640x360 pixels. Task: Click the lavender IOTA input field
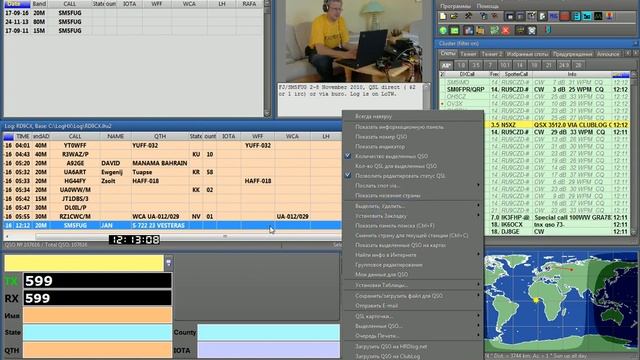point(269,350)
